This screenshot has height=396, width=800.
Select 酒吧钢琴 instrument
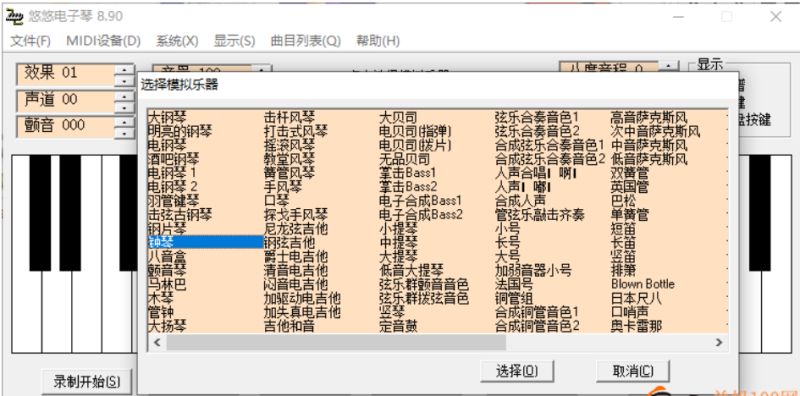coord(173,159)
